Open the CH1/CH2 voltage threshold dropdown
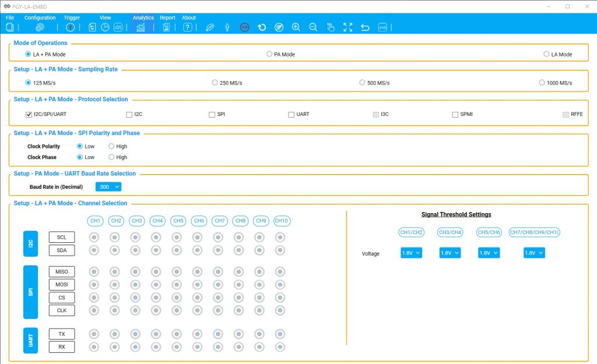The height and width of the screenshot is (364, 597). (x=410, y=253)
